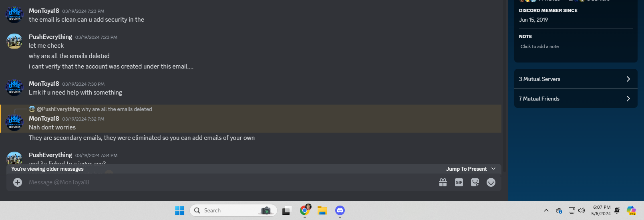Click PushEverything's avatar in chat
644x220 pixels.
[x=14, y=41]
